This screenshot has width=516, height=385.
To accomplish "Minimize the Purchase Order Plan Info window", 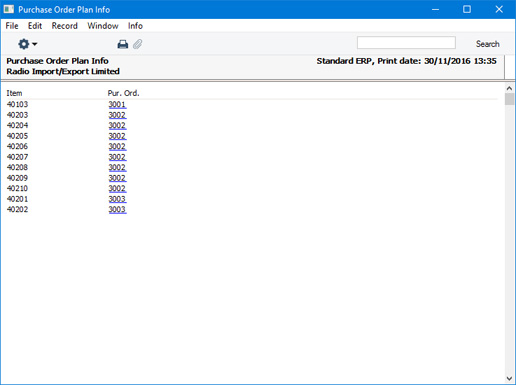I will [x=435, y=9].
